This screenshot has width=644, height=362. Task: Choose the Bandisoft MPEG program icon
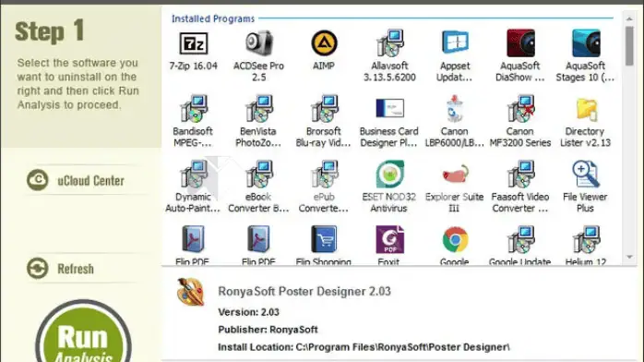pos(194,109)
